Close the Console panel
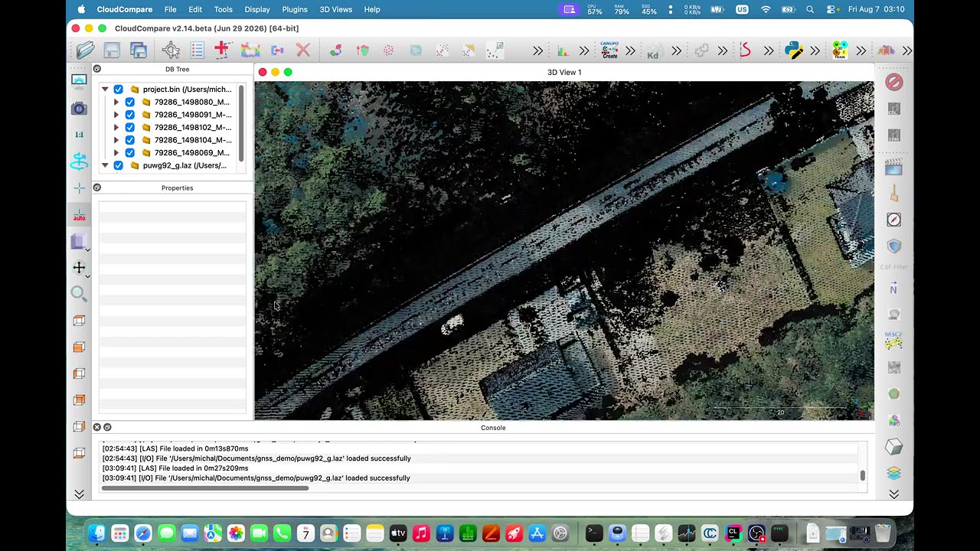Screen dimensions: 980x551 tap(97, 427)
